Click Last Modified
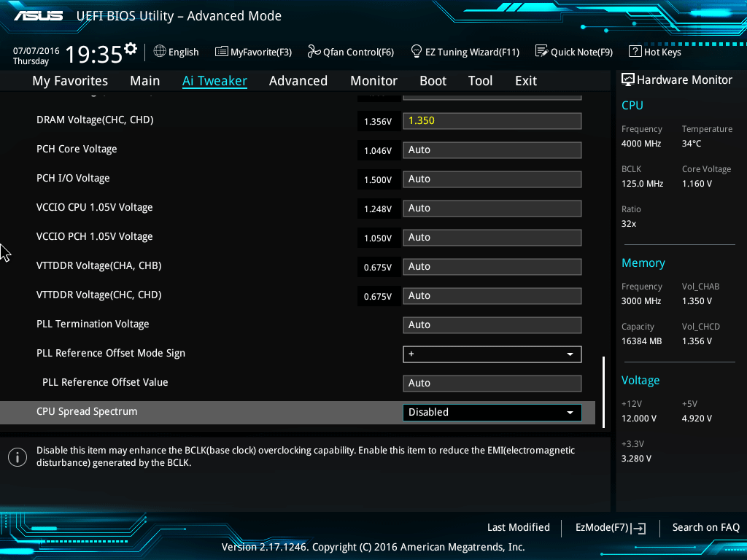Screen dimensions: 747x560 pyautogui.click(x=519, y=528)
